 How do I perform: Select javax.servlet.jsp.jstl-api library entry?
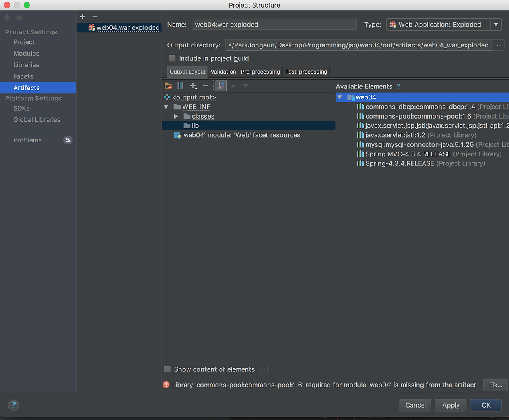[433, 126]
